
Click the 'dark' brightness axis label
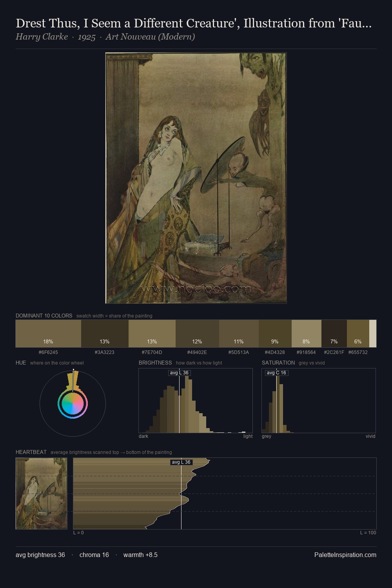point(143,436)
